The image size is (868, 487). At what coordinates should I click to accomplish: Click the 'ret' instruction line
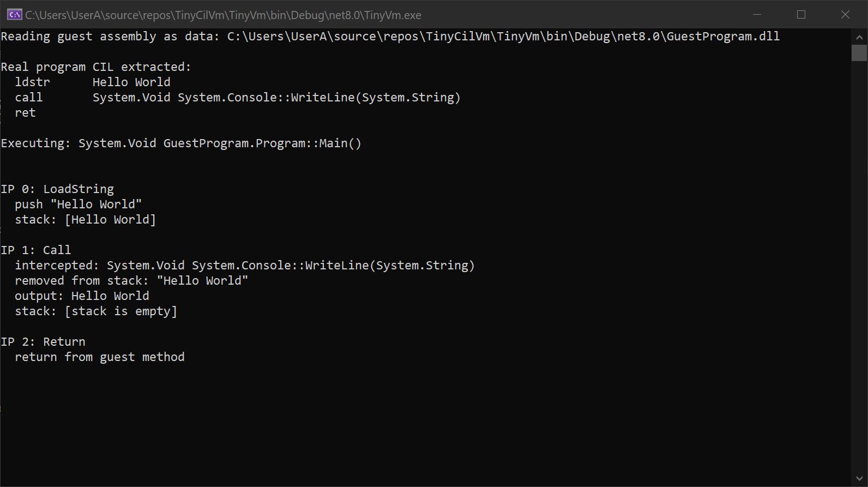click(25, 113)
